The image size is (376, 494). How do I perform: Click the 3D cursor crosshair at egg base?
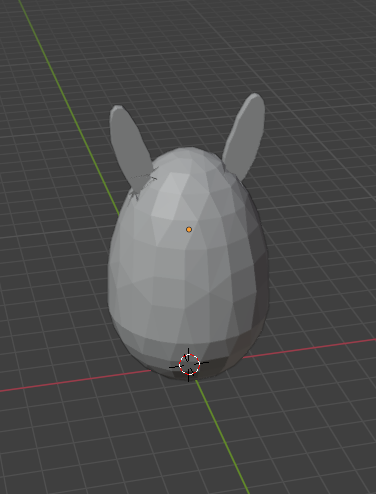[189, 365]
